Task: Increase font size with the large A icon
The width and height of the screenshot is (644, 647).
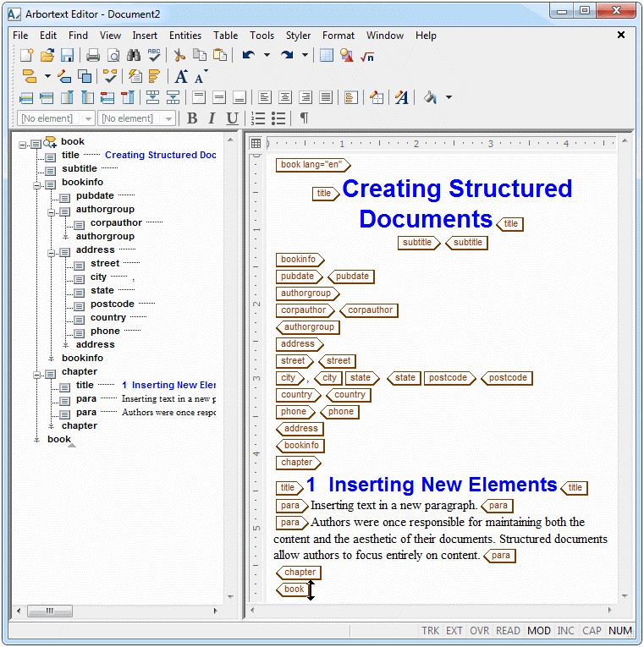Action: (x=181, y=76)
